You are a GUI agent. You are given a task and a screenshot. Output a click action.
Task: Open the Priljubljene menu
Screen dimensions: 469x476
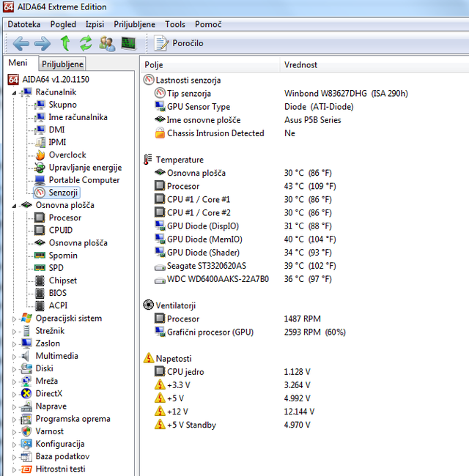click(x=135, y=24)
